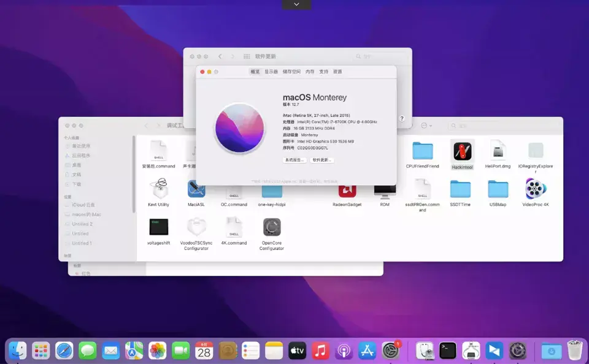Select the 4K.command shell file
The width and height of the screenshot is (589, 364).
pyautogui.click(x=234, y=227)
